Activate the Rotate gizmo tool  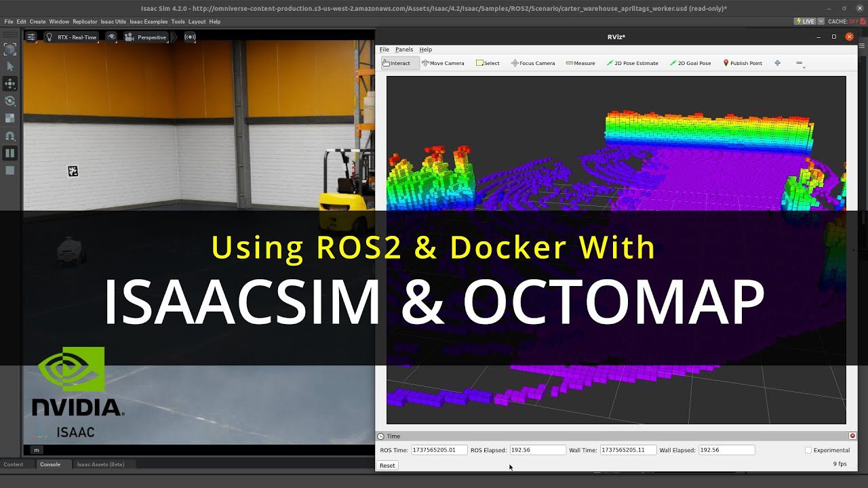tap(10, 101)
